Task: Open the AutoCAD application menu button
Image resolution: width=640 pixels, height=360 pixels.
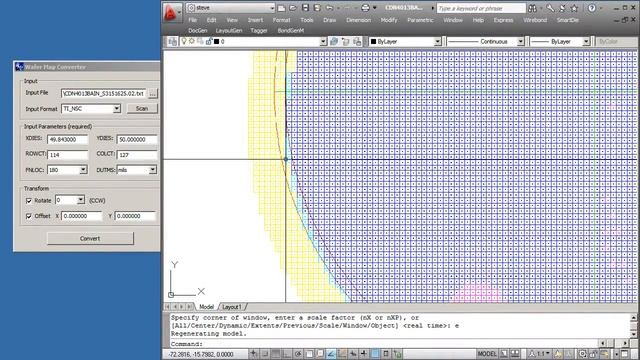Action: [172, 12]
